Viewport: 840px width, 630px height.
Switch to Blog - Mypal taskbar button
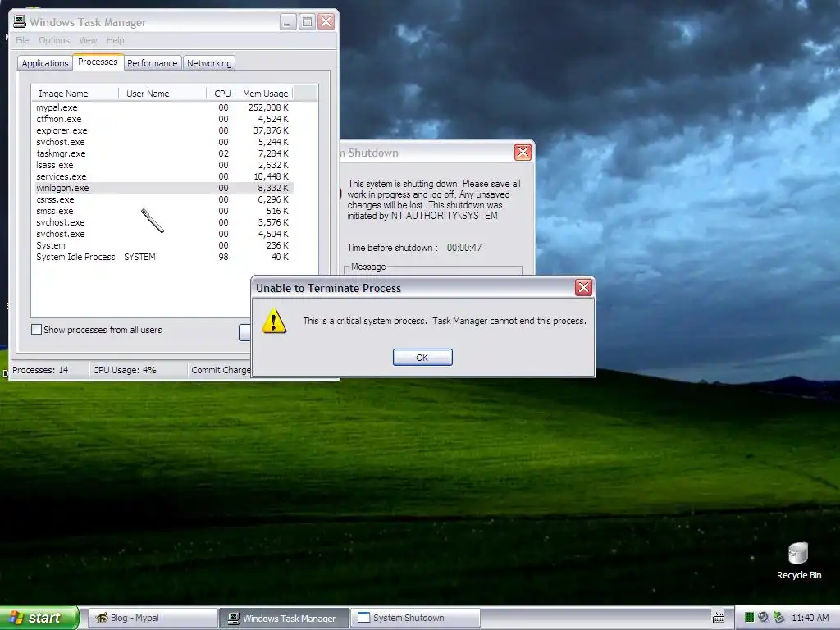pos(153,618)
